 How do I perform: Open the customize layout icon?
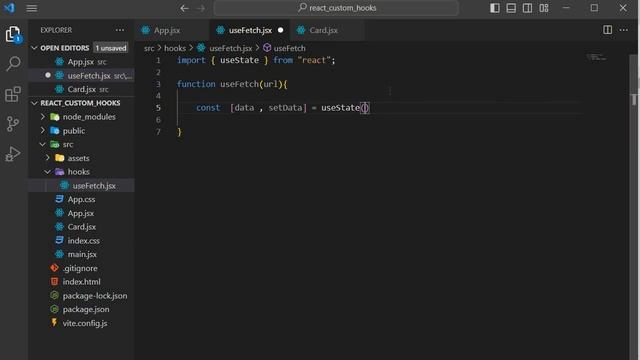(544, 8)
